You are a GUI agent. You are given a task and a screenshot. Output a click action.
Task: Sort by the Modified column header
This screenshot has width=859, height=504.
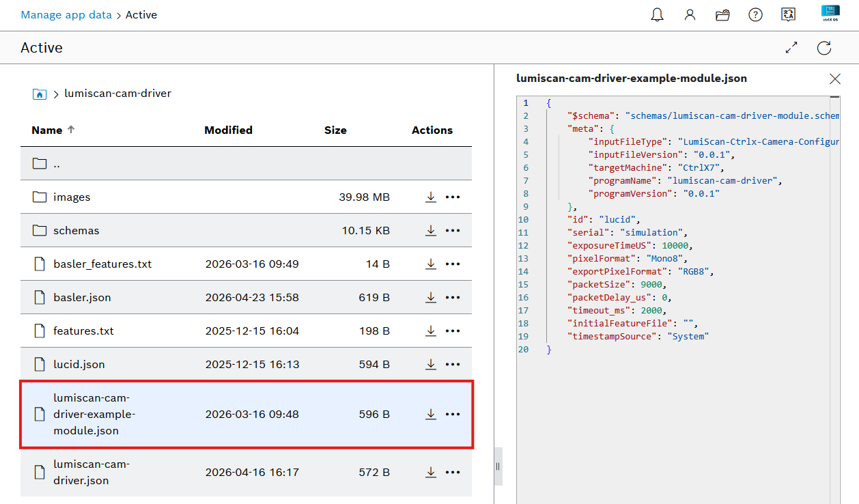click(x=228, y=130)
